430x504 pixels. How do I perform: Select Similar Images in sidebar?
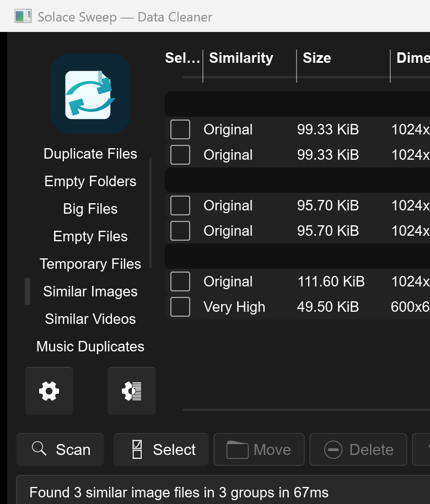pos(90,291)
